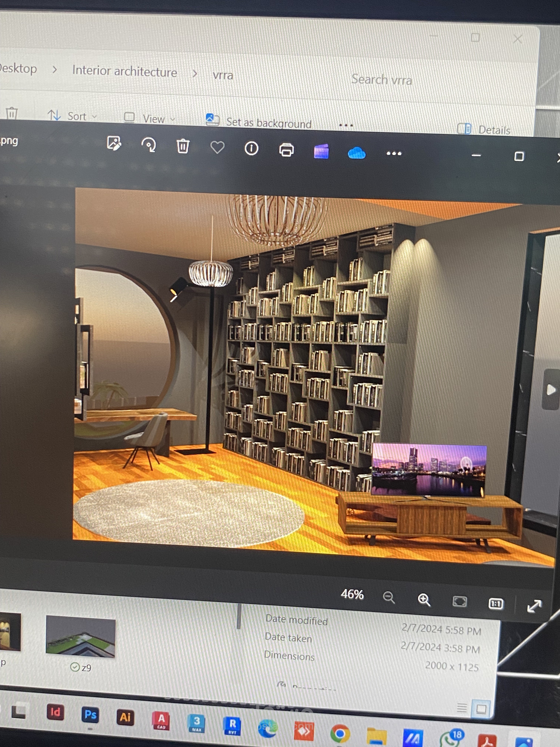Click the 46% zoom level readout
Viewport: 560px width, 747px height.
(x=352, y=594)
